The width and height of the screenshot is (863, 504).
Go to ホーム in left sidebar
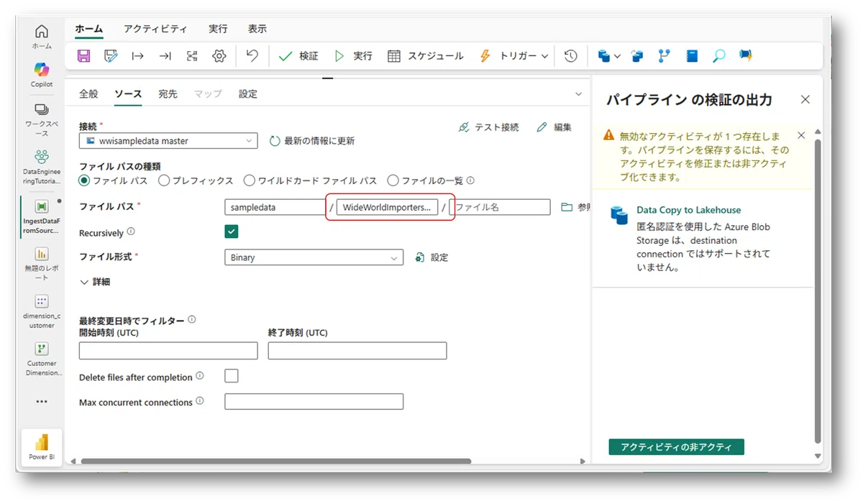click(42, 37)
